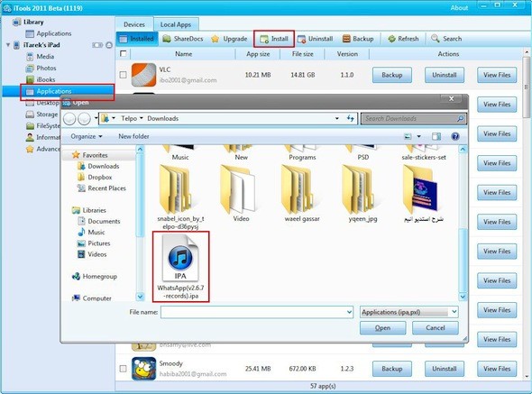Select Dropbox under Favorites

coord(95,177)
